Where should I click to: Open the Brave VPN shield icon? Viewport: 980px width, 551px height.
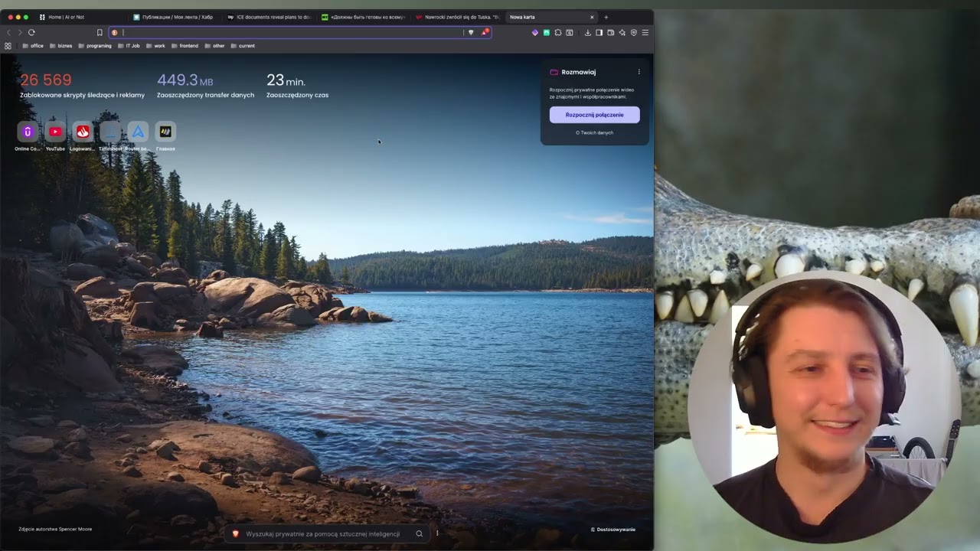(633, 32)
